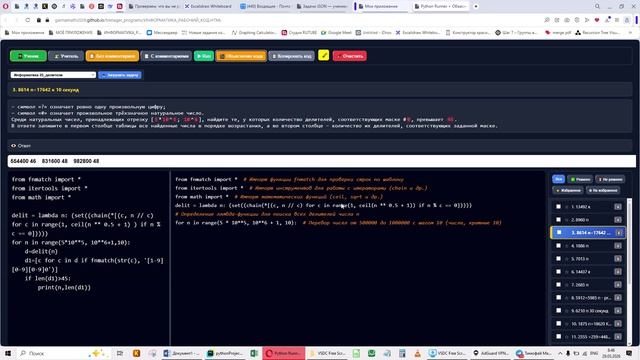Open AdGuard VPN in taskbar
Screen dimensions: 640x360
491,353
